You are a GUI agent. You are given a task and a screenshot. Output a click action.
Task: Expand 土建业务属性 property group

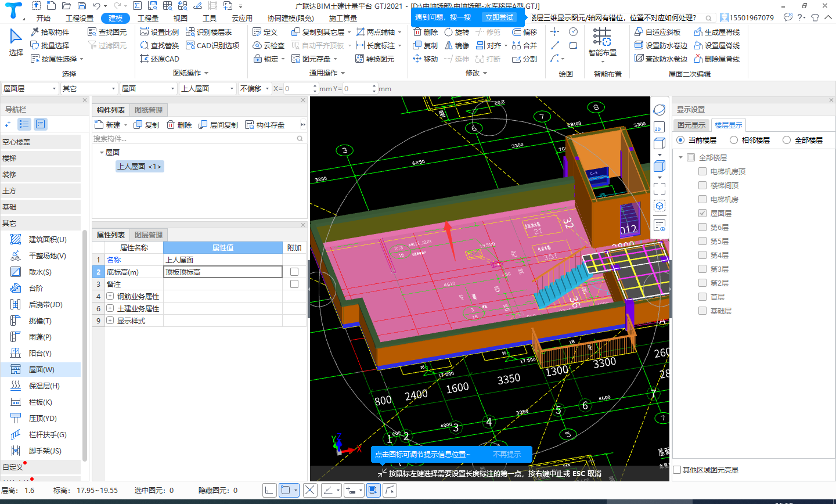(x=110, y=308)
